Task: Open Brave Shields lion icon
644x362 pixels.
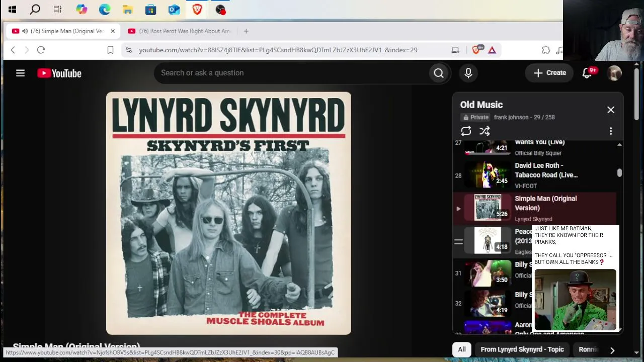Action: (476, 49)
